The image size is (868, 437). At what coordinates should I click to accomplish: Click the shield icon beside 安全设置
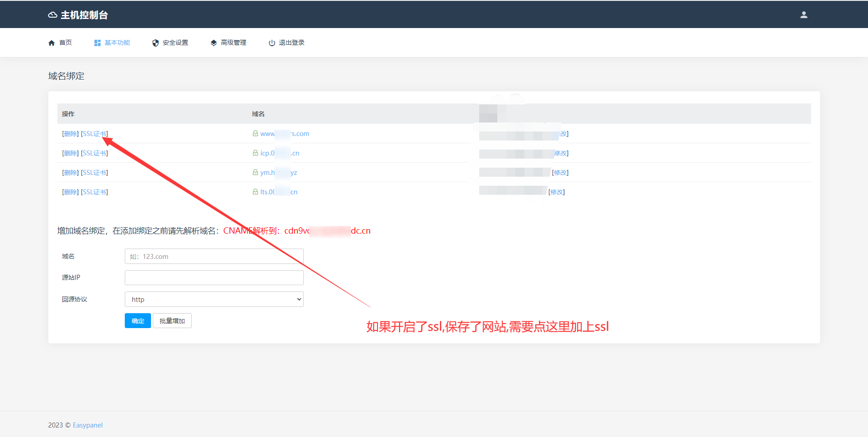tap(156, 43)
